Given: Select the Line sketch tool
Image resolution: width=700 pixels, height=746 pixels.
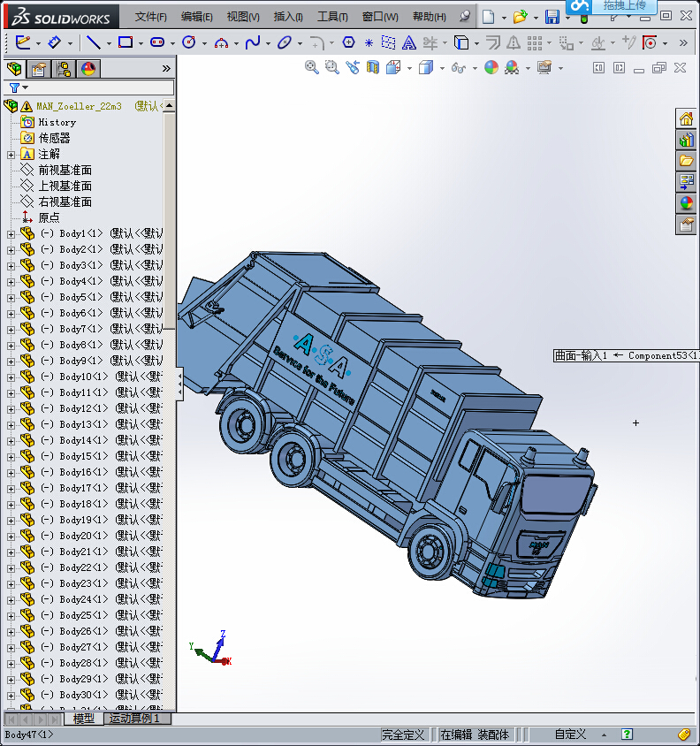Looking at the screenshot, I should [x=92, y=42].
